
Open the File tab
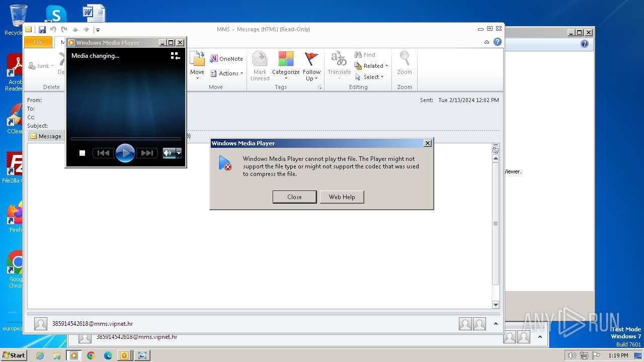(38, 42)
